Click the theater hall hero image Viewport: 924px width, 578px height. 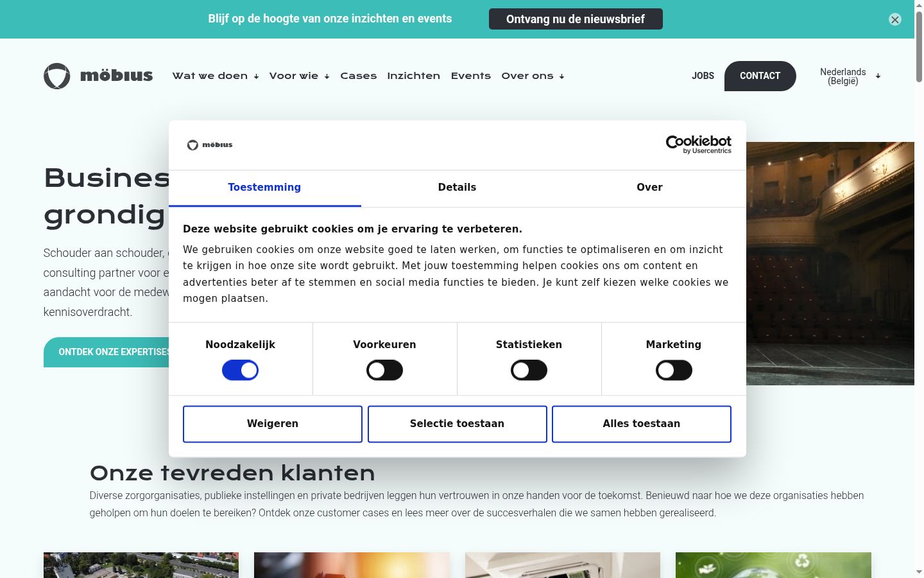tap(830, 263)
